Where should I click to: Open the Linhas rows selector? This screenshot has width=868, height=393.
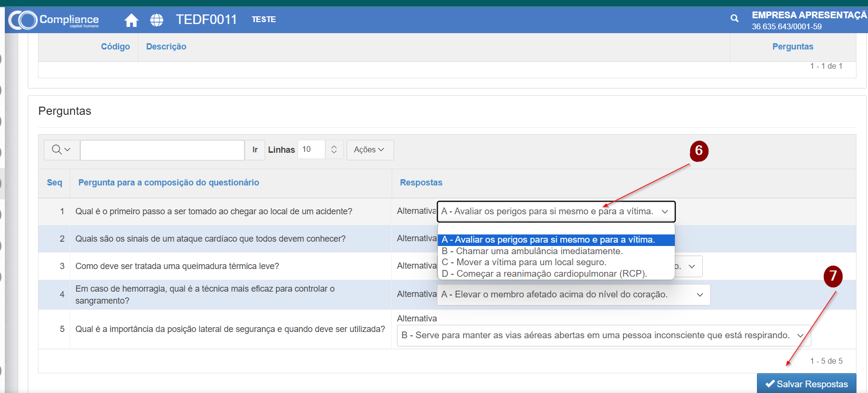point(320,149)
